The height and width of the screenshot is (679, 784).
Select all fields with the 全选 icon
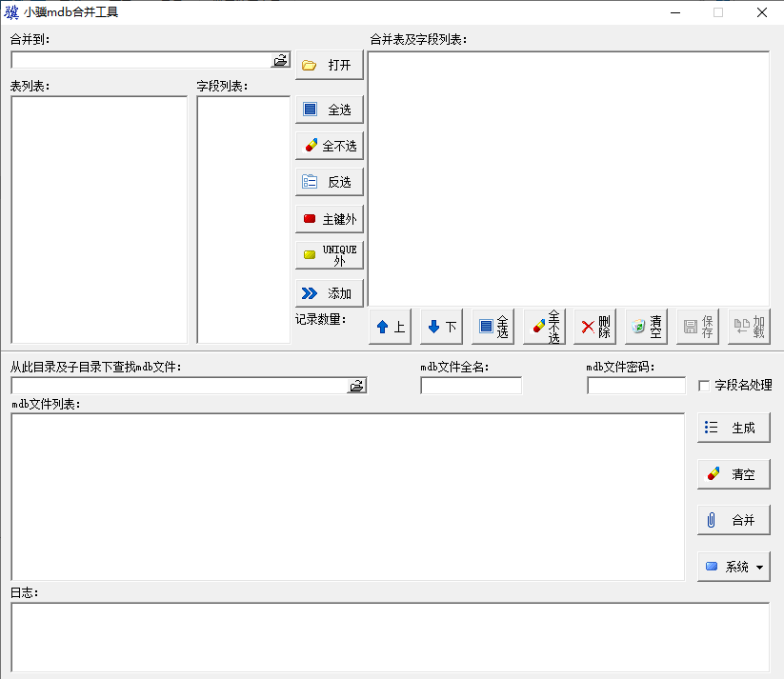tap(329, 109)
